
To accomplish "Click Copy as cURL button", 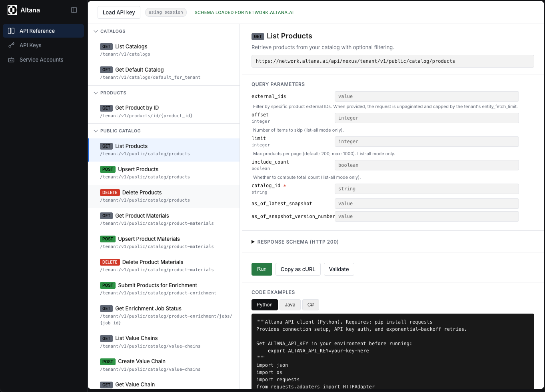I will point(298,269).
